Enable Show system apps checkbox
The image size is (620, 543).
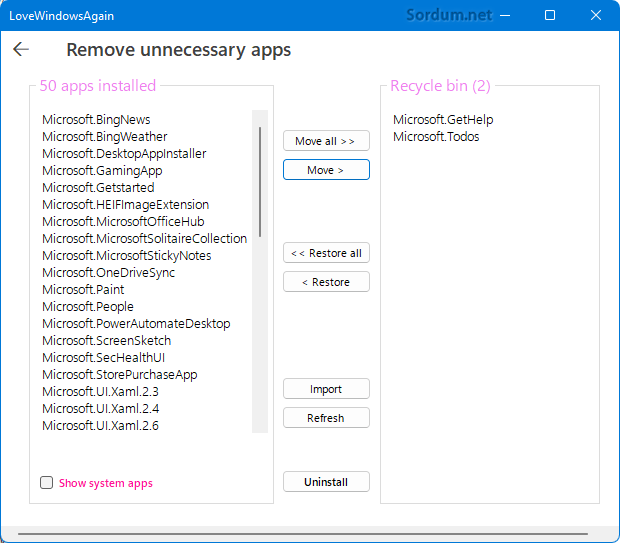[x=47, y=482]
